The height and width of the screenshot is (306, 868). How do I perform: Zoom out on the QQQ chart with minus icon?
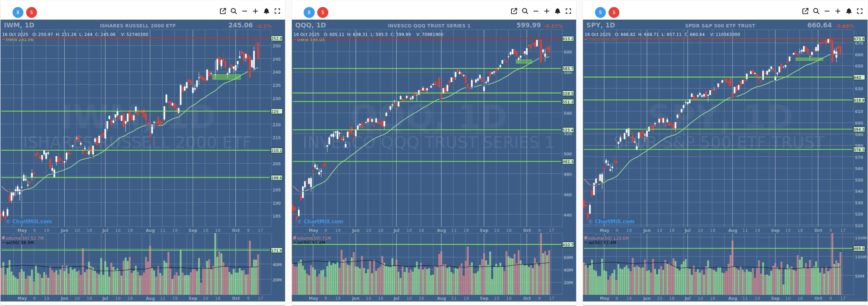coord(536,11)
